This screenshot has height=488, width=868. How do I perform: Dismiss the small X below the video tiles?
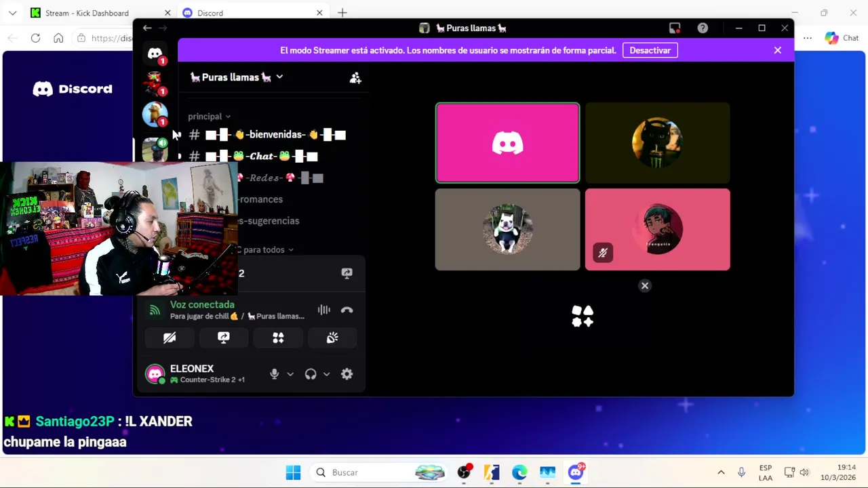pyautogui.click(x=645, y=286)
